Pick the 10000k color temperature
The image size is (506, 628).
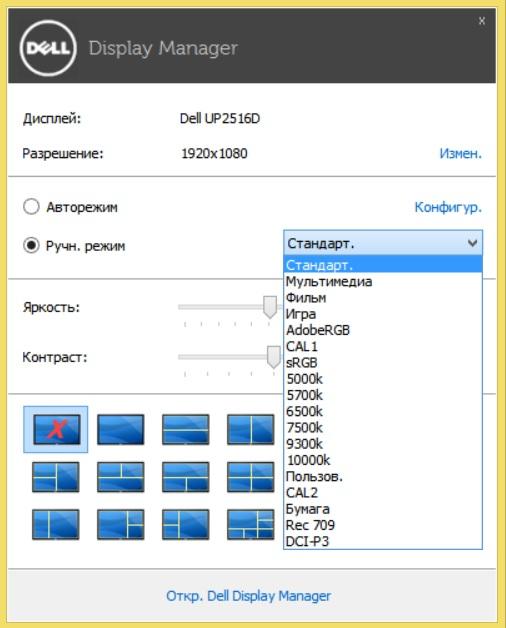[x=383, y=460]
